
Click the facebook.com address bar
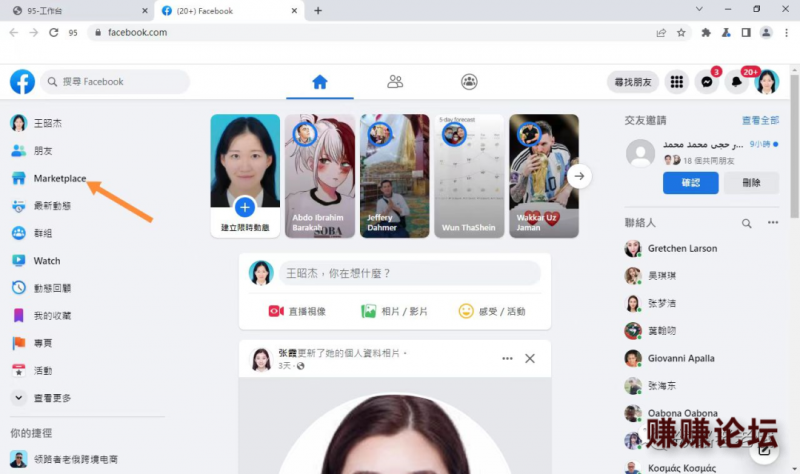coord(372,33)
